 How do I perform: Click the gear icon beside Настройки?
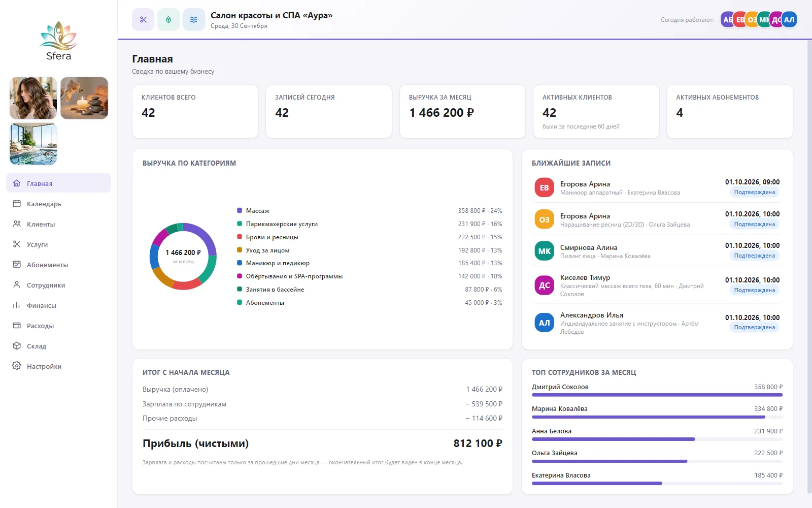[x=17, y=366]
